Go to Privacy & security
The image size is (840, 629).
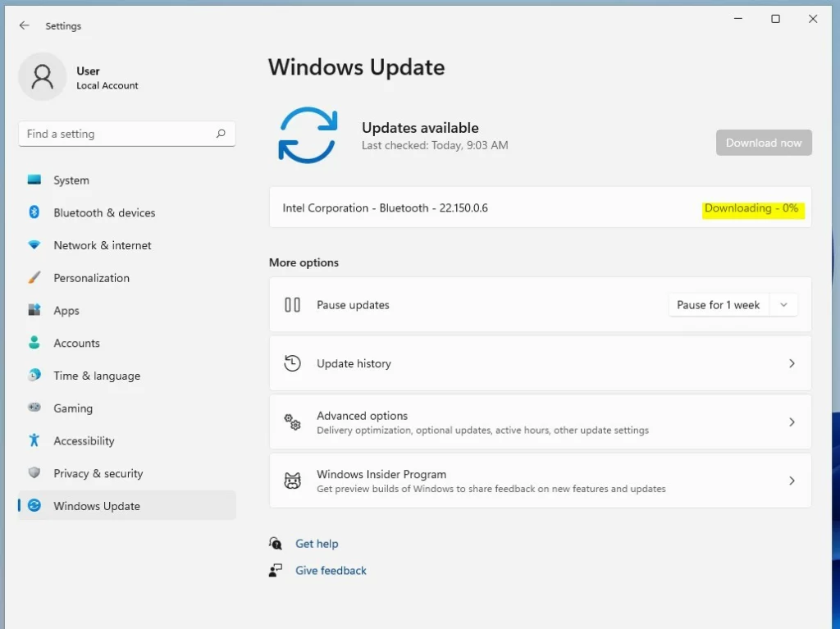click(x=127, y=474)
